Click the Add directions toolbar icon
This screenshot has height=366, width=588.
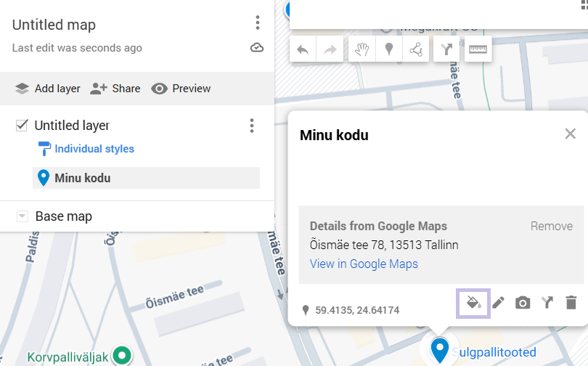pos(447,50)
